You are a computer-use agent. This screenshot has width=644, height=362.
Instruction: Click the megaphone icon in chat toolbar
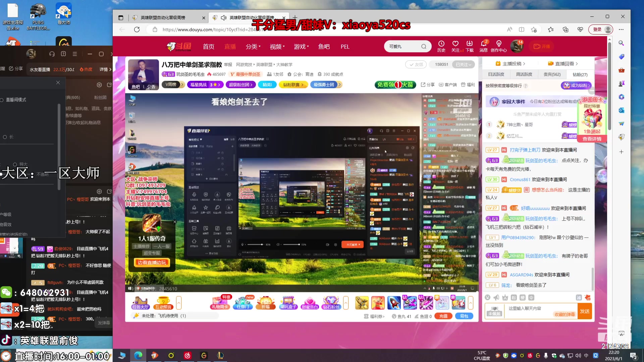[496, 298]
